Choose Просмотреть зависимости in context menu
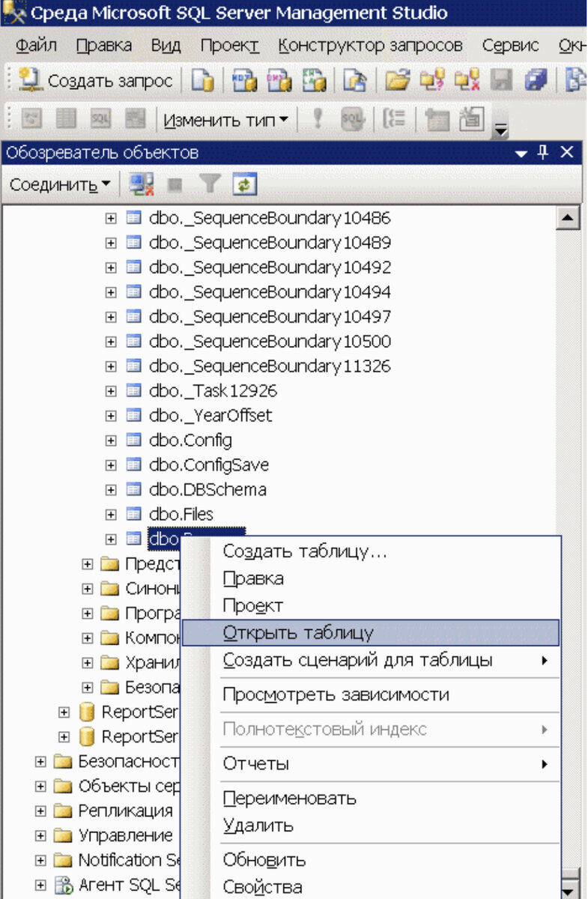588x899 pixels. coord(372,695)
